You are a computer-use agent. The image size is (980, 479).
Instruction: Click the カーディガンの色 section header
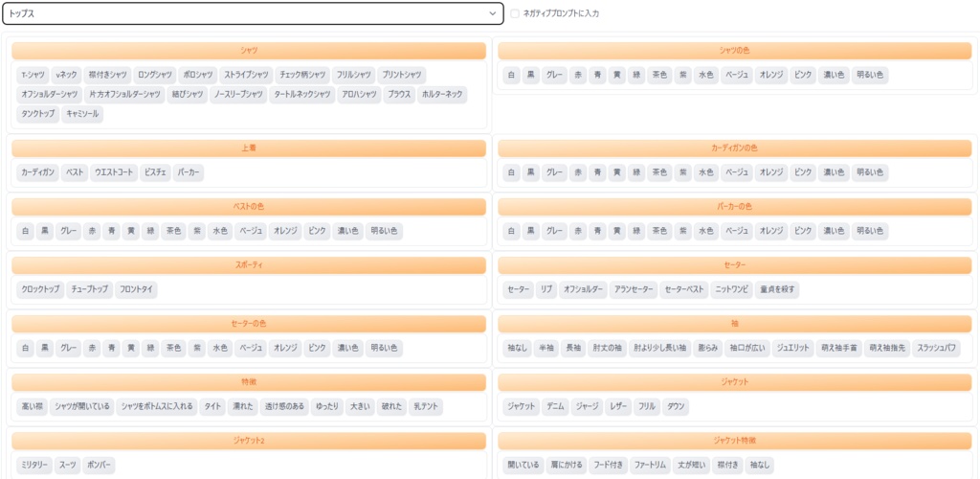pyautogui.click(x=735, y=148)
